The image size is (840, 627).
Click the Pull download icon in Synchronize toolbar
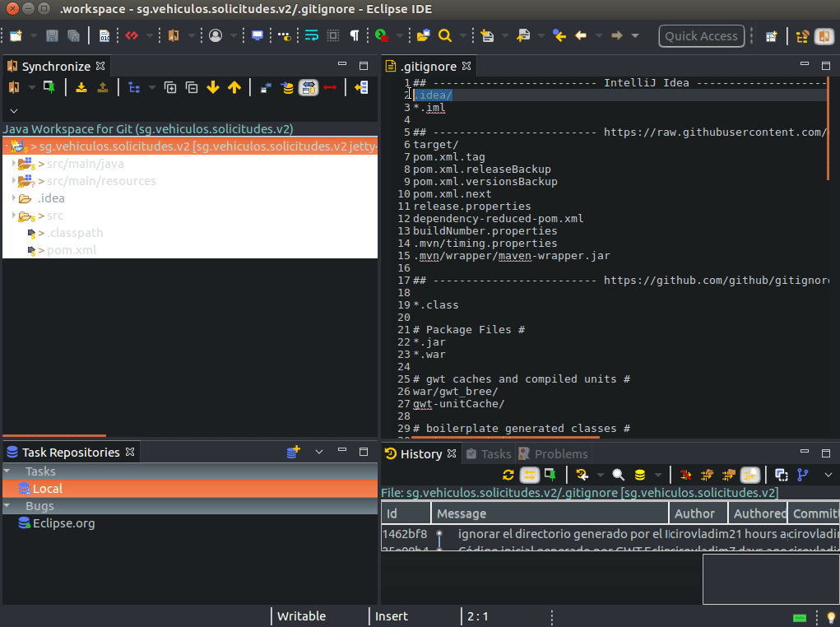81,87
